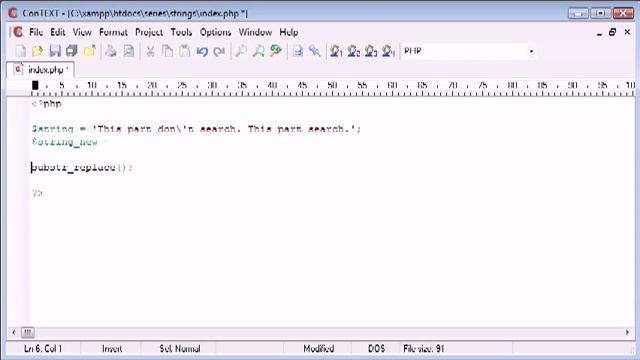
Task: Click the horizontal scrollbar thumb
Action: 28,332
